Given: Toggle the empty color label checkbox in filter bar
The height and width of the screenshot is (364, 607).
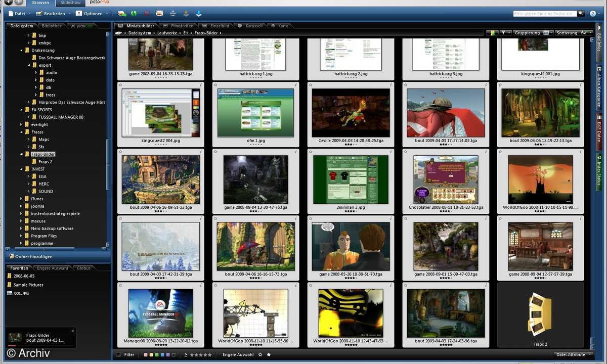Looking at the screenshot, I should click(x=174, y=355).
